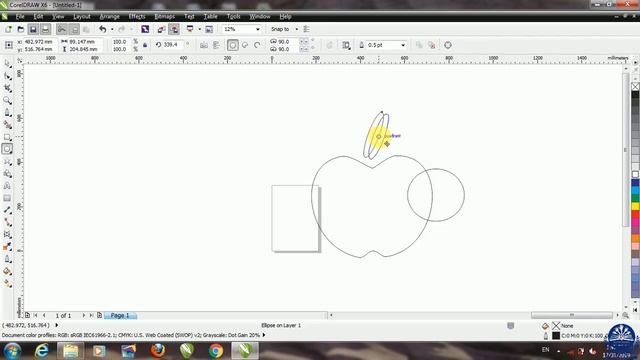The width and height of the screenshot is (640, 360).
Task: Select the Interactive Fill tool
Action: 7,283
